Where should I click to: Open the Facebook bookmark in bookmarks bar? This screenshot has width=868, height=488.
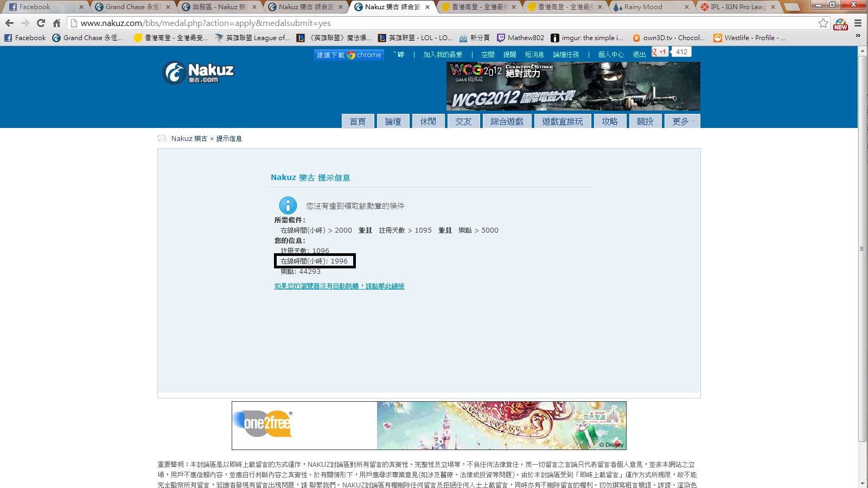click(x=25, y=38)
